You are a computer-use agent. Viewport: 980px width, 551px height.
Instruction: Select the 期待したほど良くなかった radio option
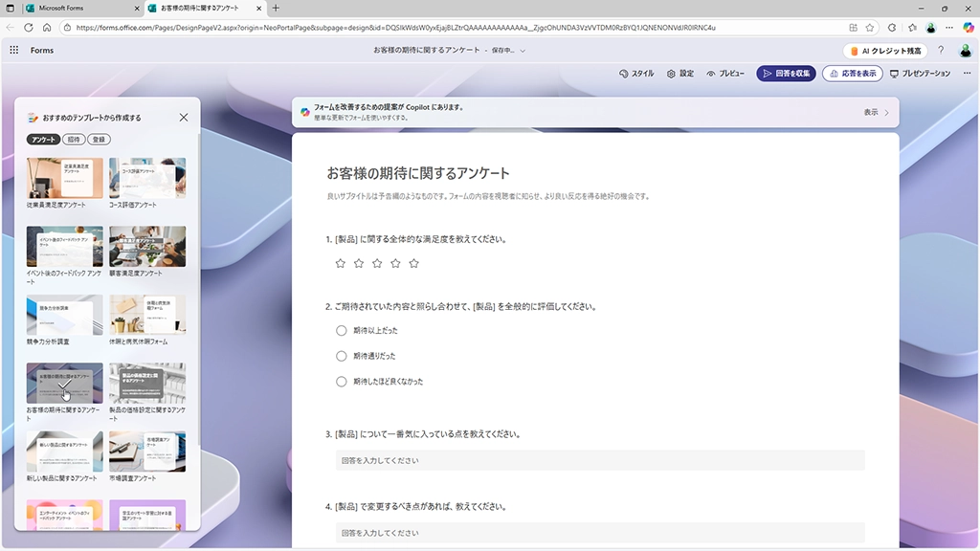pyautogui.click(x=341, y=381)
